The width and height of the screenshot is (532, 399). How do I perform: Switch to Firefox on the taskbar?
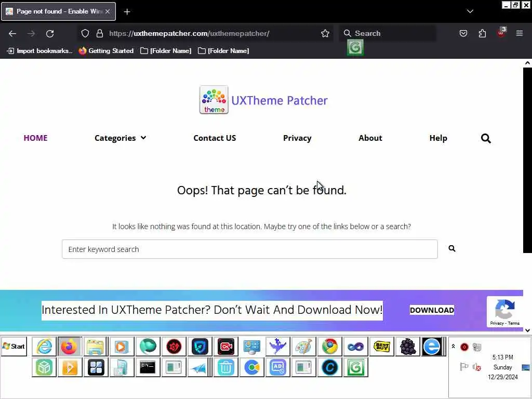click(x=69, y=347)
